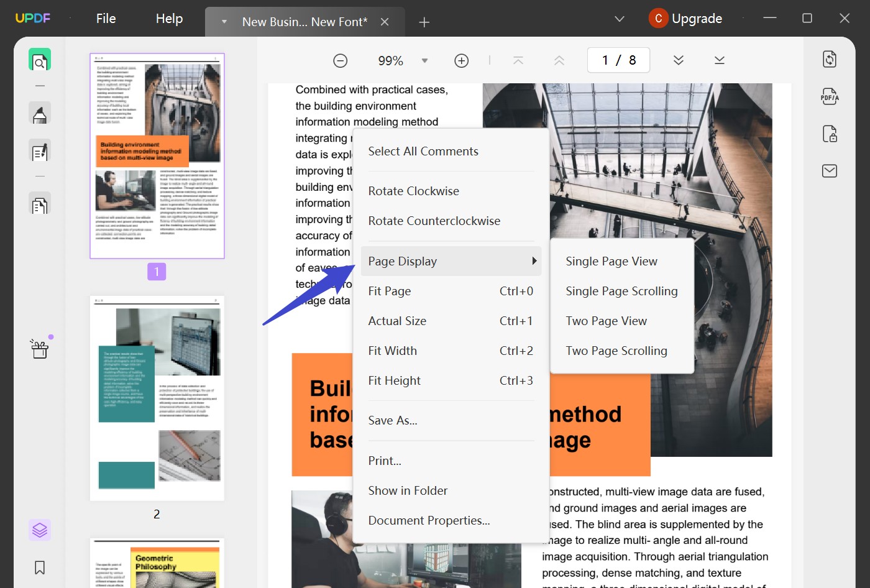
Task: Open the gift rewards icon
Action: pyautogui.click(x=40, y=349)
